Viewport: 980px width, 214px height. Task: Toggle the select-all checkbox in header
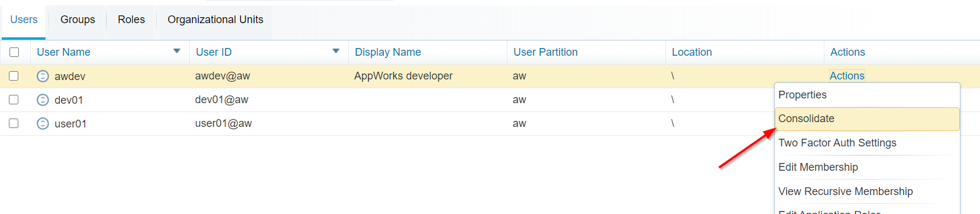(x=14, y=52)
